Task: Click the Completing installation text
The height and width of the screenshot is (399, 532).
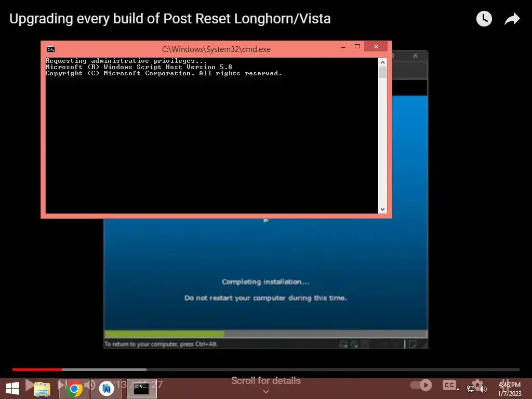Action: coord(265,282)
